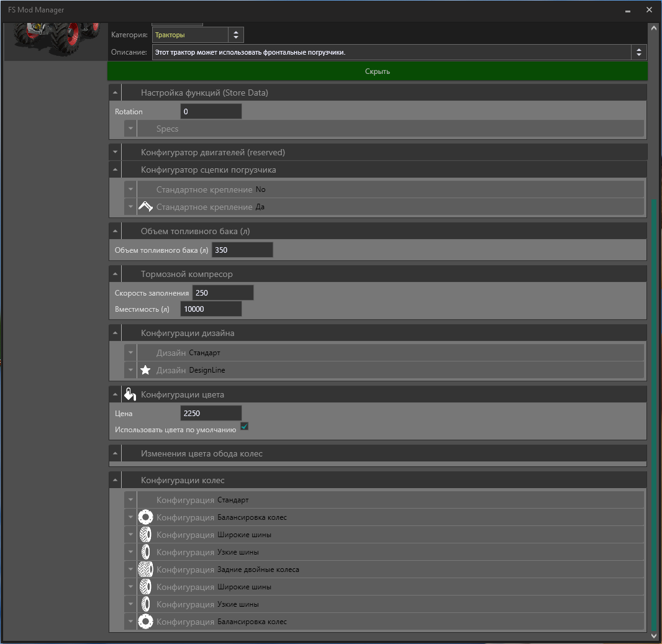Click the dual wheels icon for Задние двойные колеса
The width and height of the screenshot is (662, 644).
click(x=145, y=569)
